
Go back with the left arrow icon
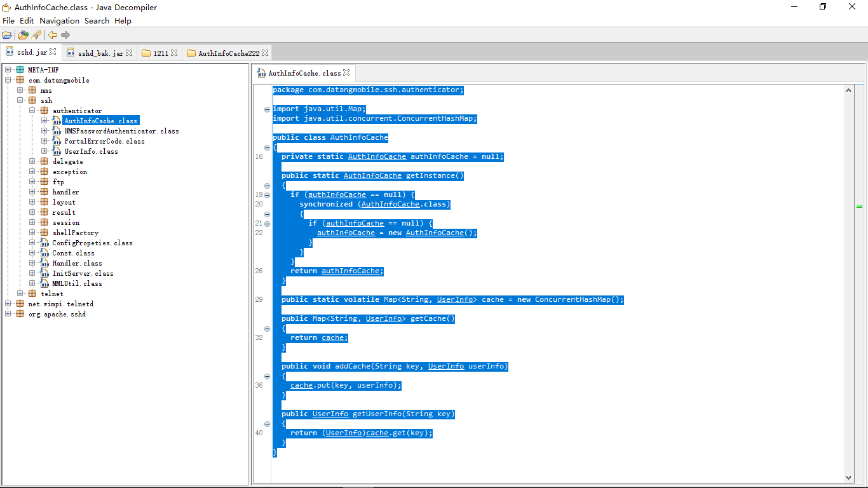click(x=53, y=35)
